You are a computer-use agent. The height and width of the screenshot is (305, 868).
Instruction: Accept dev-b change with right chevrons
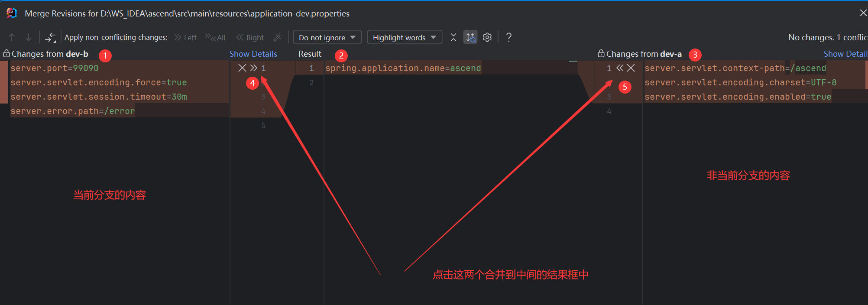click(x=254, y=68)
